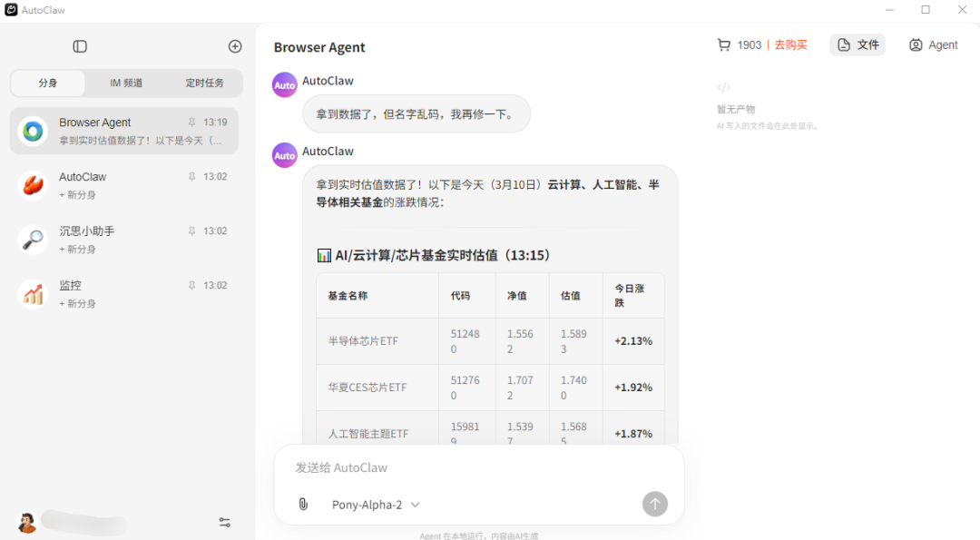Click the 监控 chart avatar icon
The image size is (980, 540).
click(33, 294)
